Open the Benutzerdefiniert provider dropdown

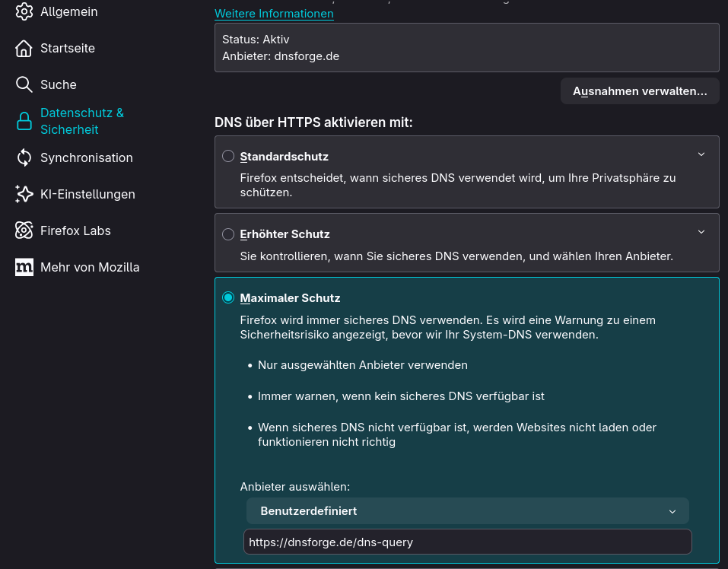point(468,511)
